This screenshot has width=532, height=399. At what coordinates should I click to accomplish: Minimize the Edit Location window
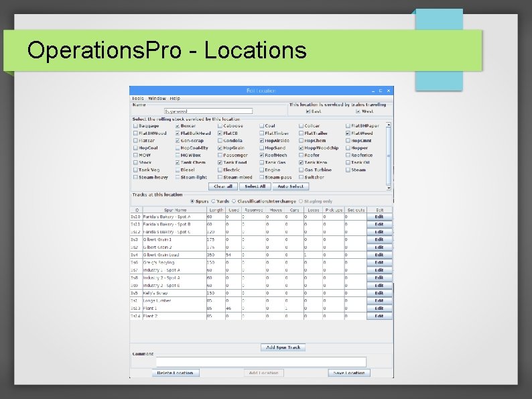click(x=373, y=91)
